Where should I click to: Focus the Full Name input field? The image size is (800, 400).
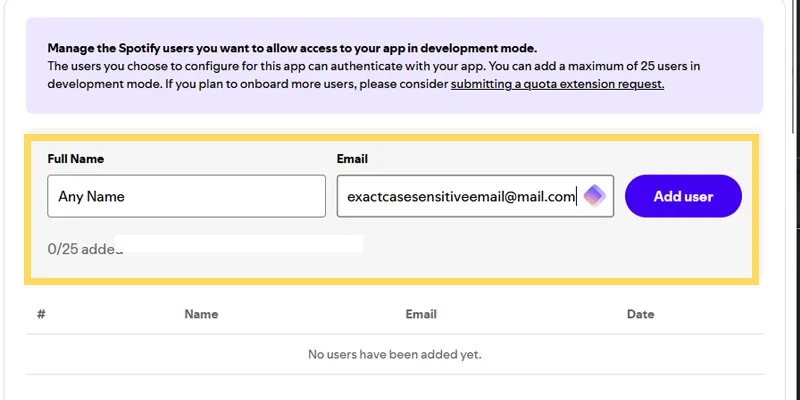(x=186, y=196)
